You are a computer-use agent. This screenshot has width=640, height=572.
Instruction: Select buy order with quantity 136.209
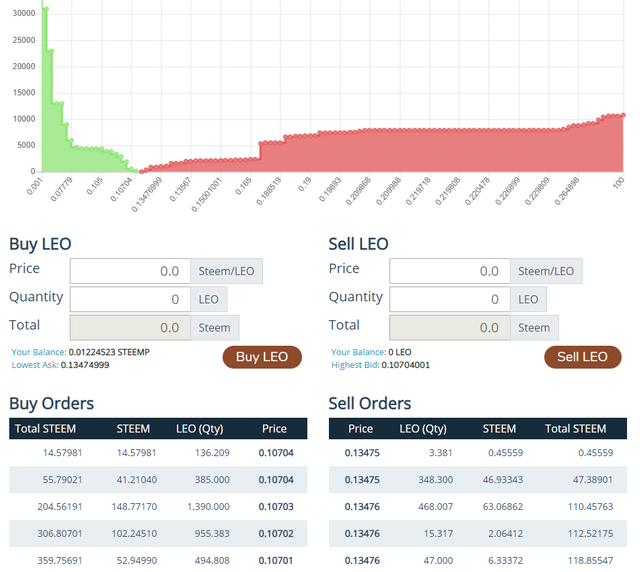pyautogui.click(x=158, y=453)
